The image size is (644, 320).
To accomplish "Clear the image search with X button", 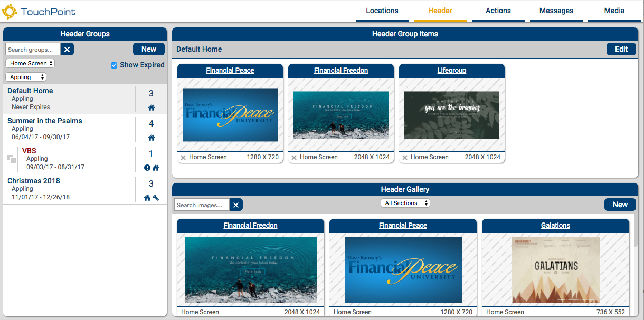I will tap(236, 205).
